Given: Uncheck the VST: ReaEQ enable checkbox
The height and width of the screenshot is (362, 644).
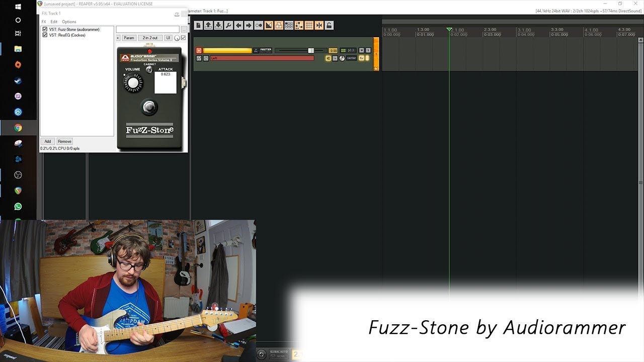Looking at the screenshot, I should tap(45, 35).
